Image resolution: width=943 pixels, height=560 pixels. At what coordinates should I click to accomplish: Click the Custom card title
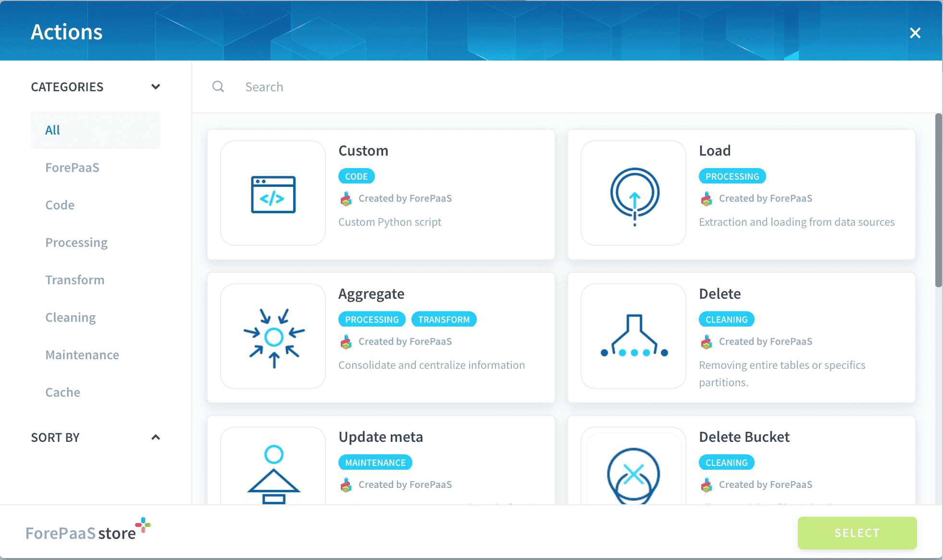363,151
